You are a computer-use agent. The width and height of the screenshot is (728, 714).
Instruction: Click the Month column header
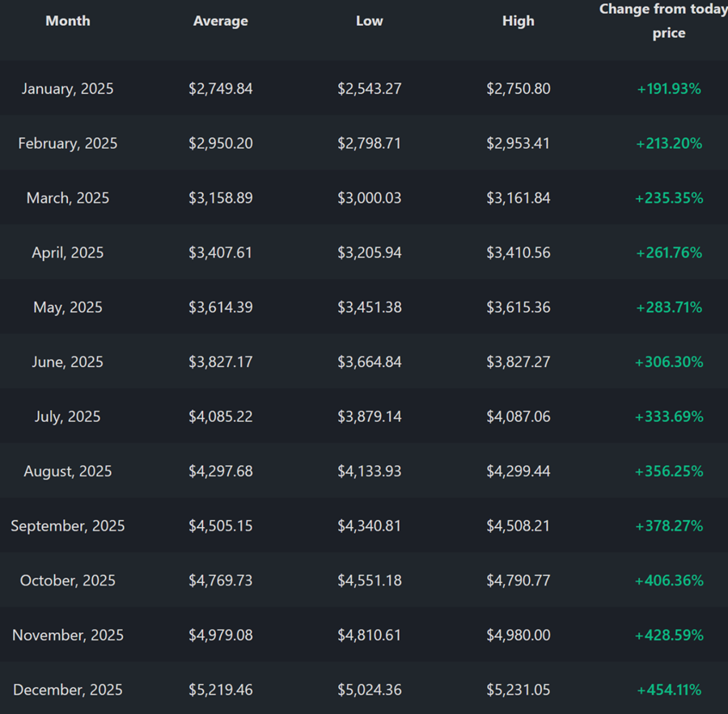click(x=68, y=21)
